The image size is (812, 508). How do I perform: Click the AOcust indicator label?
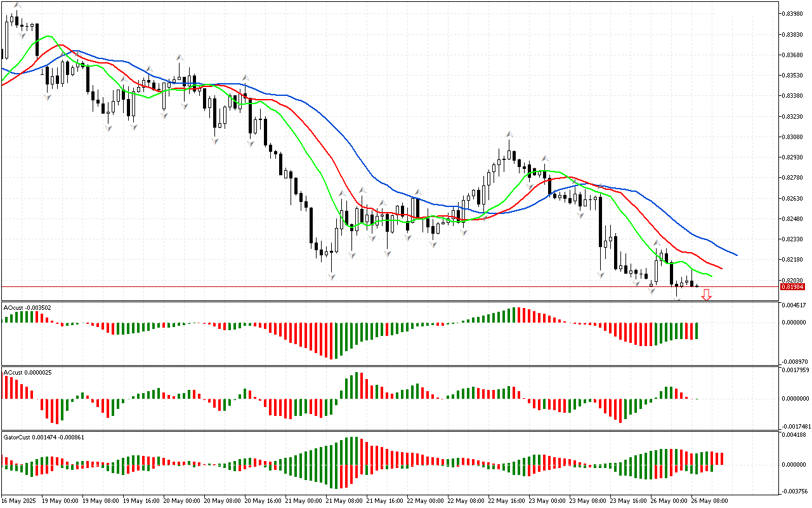tap(27, 308)
